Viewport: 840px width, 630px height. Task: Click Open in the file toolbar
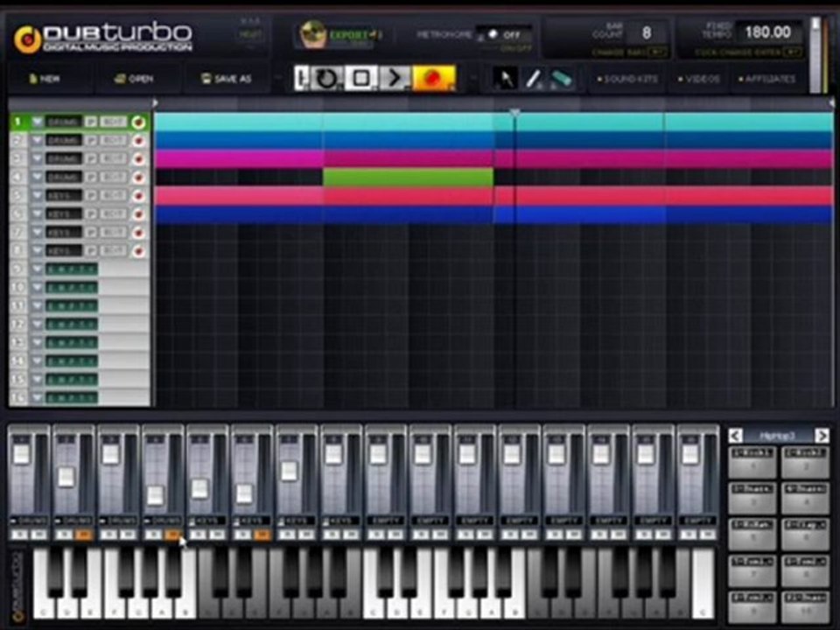[x=134, y=79]
